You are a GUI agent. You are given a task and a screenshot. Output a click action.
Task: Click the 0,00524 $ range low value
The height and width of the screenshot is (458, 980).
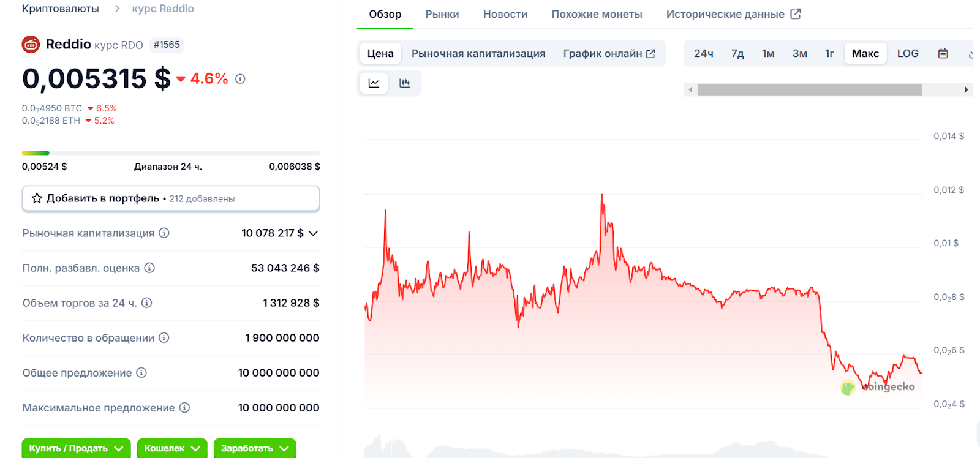[45, 167]
